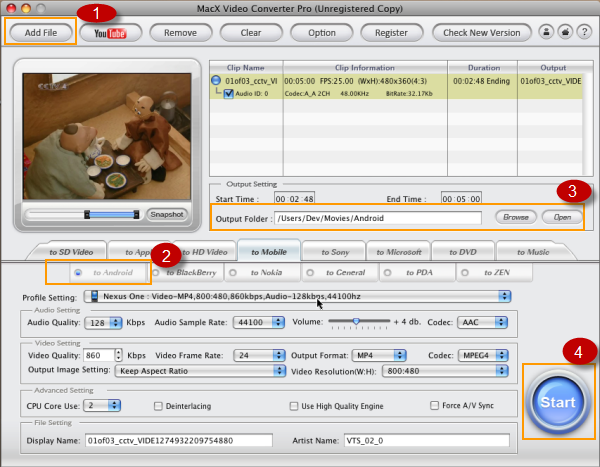Switch to the to Sony tab

[335, 252]
